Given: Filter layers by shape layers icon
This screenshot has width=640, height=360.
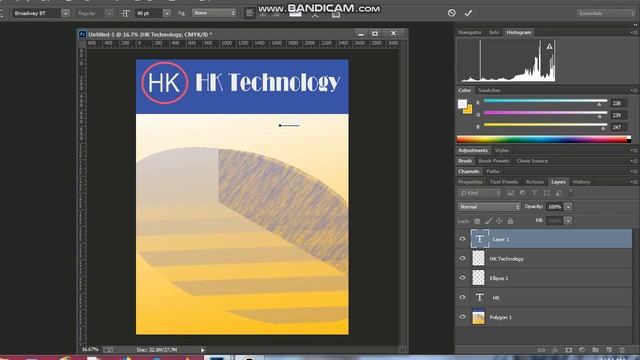Looking at the screenshot, I should point(547,193).
